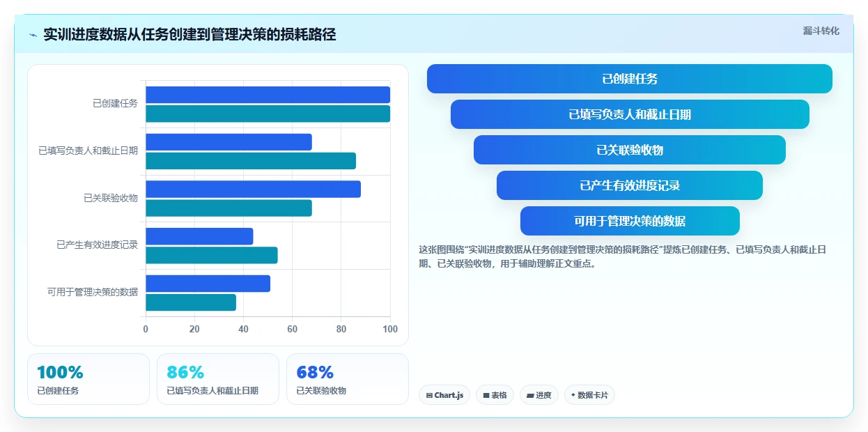Image resolution: width=868 pixels, height=432 pixels.
Task: Click the 进度 tag
Action: point(539,395)
